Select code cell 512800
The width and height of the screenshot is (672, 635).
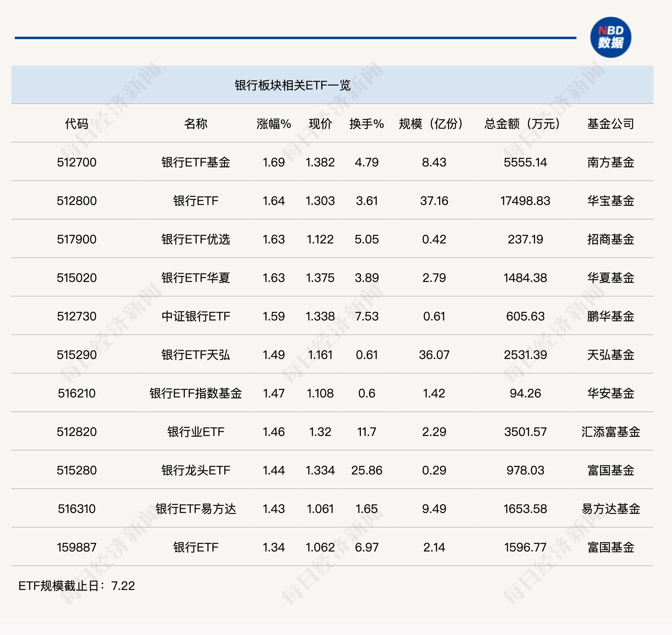point(76,201)
